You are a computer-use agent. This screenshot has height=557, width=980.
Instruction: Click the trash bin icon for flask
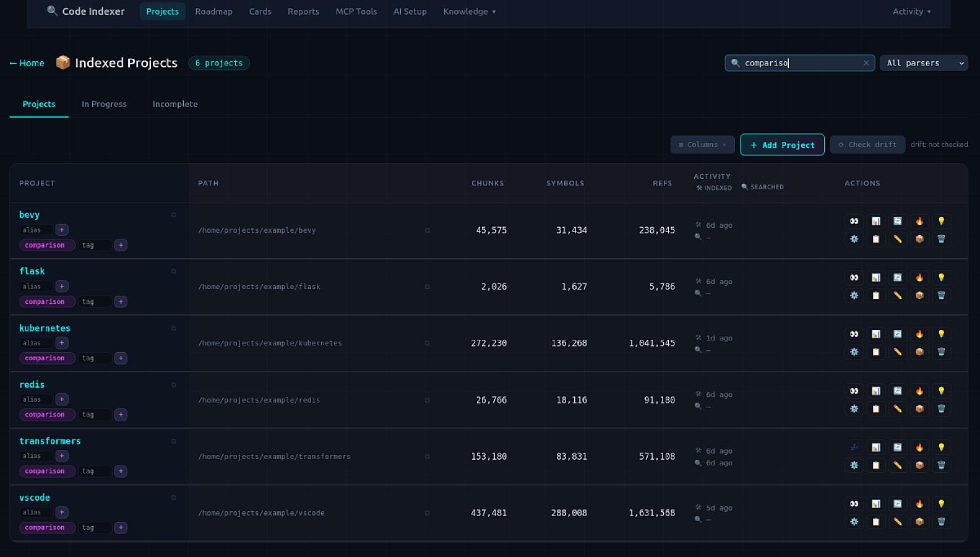[941, 295]
